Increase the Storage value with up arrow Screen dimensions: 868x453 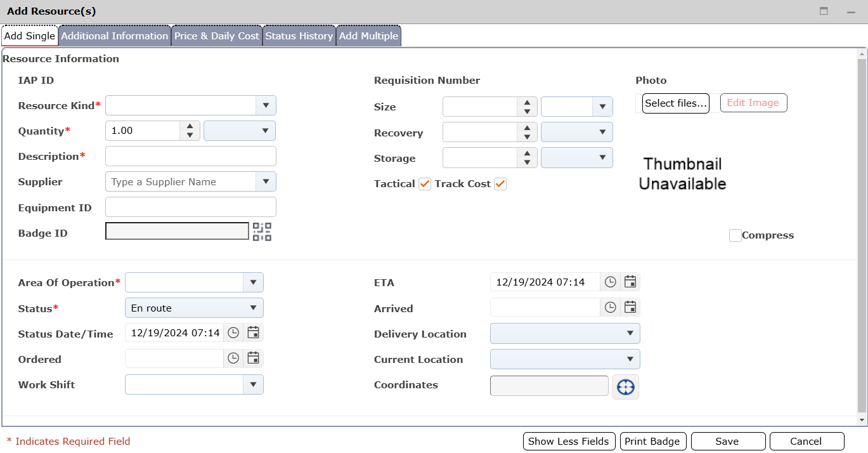(x=527, y=153)
